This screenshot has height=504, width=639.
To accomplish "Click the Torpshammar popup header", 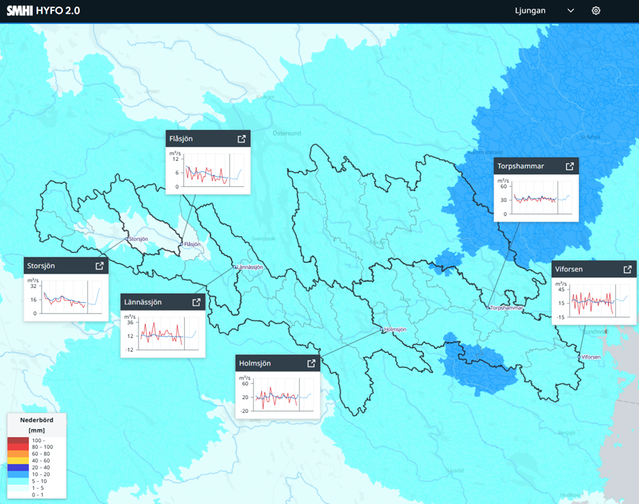I will pyautogui.click(x=536, y=166).
